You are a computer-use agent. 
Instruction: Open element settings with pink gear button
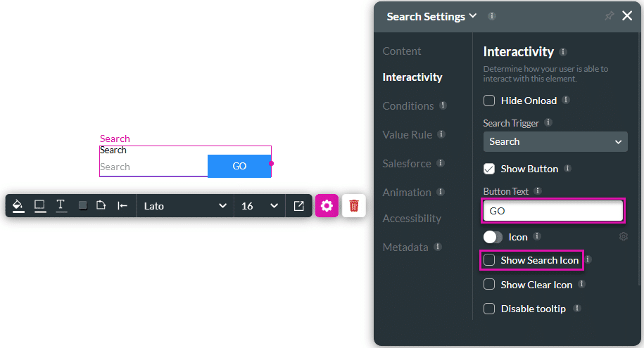point(327,205)
